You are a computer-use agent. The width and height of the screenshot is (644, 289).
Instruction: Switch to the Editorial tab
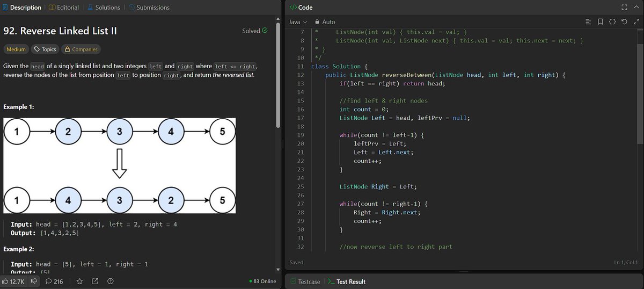tap(64, 8)
